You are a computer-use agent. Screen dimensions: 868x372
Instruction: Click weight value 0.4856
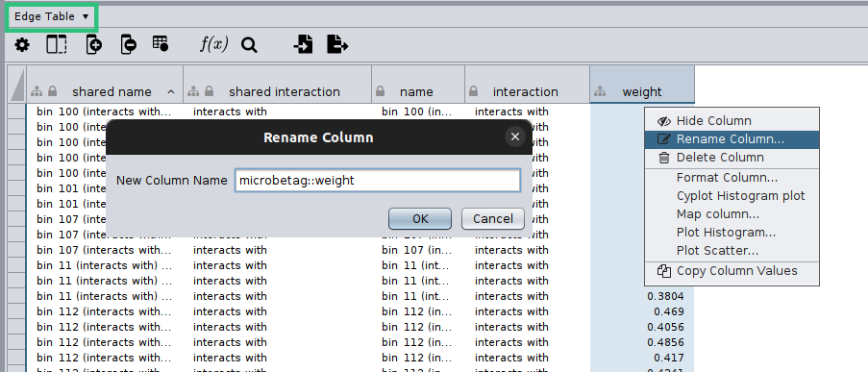pyautogui.click(x=665, y=342)
